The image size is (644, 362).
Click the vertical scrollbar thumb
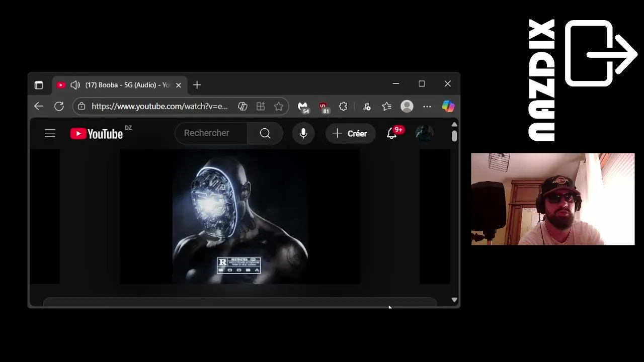(454, 136)
